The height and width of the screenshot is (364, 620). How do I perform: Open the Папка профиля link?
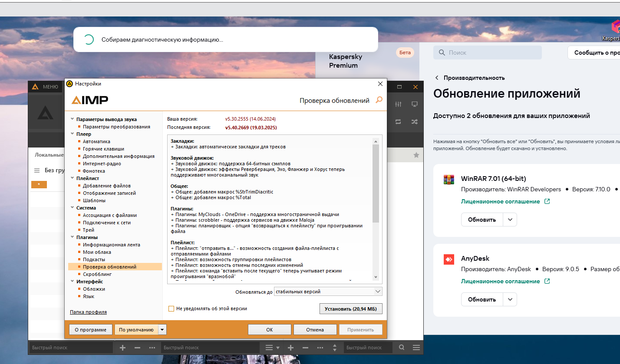click(88, 312)
